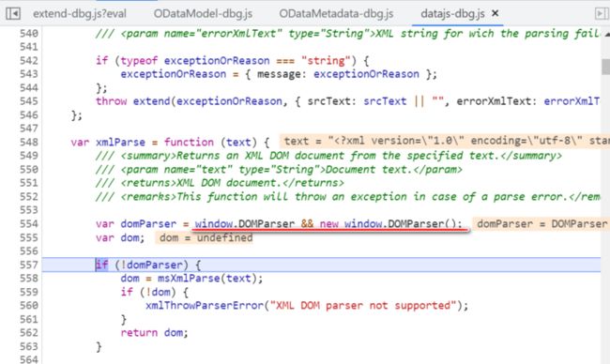
Task: Toggle the file navigator sidebar icon
Action: click(x=13, y=14)
